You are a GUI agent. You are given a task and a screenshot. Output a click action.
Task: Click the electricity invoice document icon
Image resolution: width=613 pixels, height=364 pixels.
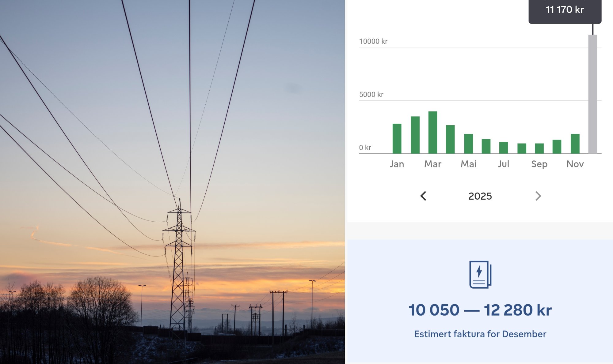point(480,274)
